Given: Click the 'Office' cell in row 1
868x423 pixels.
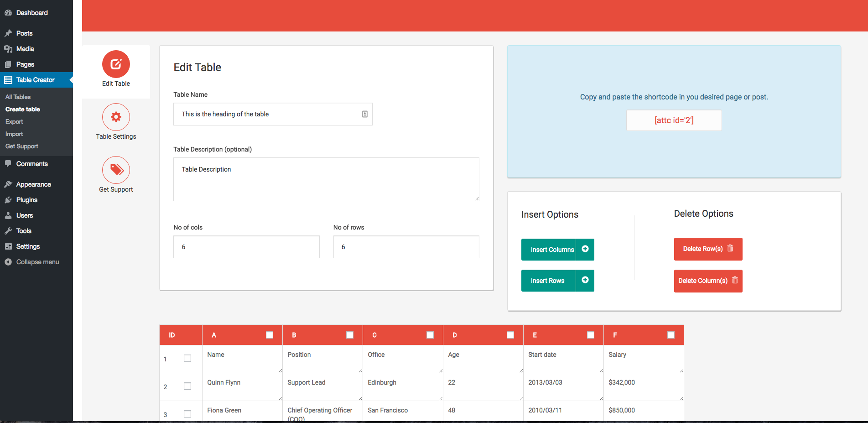Looking at the screenshot, I should [403, 359].
